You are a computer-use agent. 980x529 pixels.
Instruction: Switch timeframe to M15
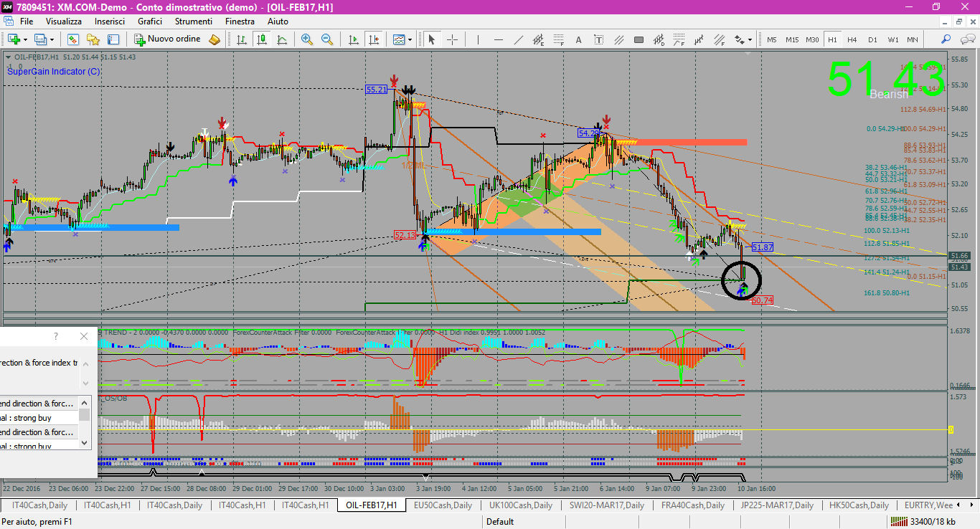click(792, 39)
